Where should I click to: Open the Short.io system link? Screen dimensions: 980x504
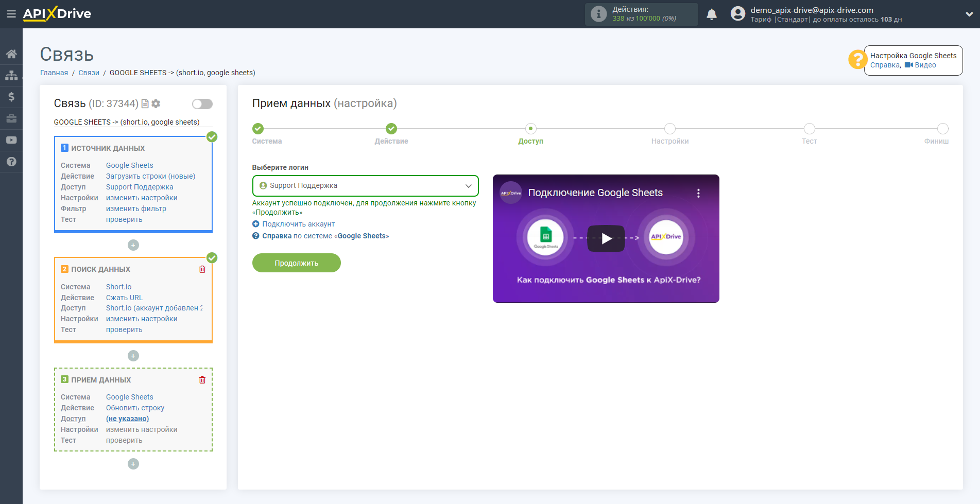(x=118, y=287)
